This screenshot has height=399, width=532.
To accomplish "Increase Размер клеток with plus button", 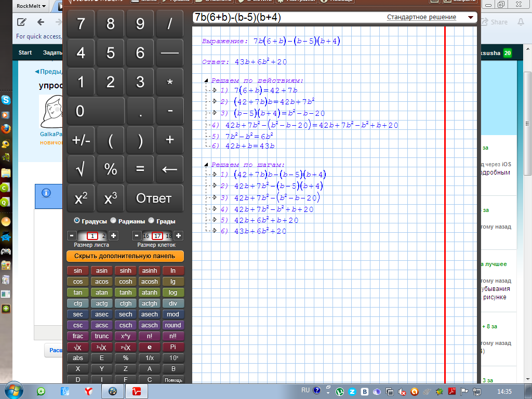I will (x=178, y=235).
